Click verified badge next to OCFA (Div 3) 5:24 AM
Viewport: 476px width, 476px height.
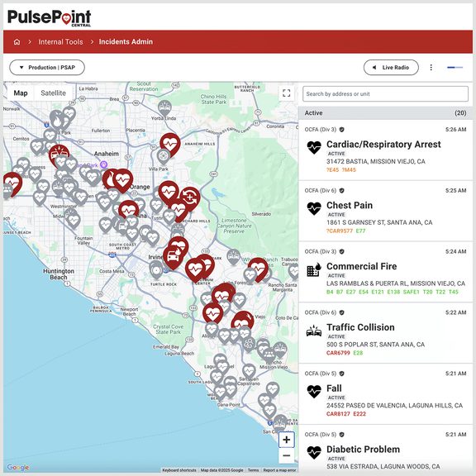(342, 252)
